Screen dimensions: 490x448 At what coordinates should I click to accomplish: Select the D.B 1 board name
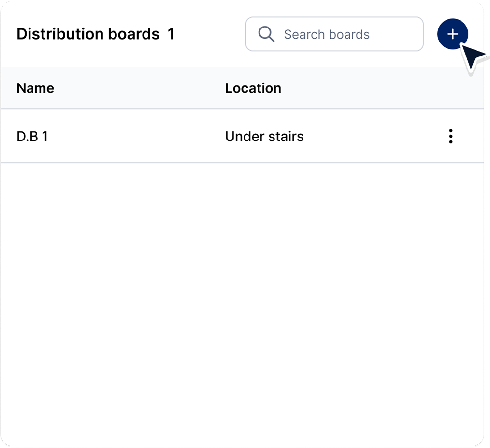pyautogui.click(x=32, y=136)
